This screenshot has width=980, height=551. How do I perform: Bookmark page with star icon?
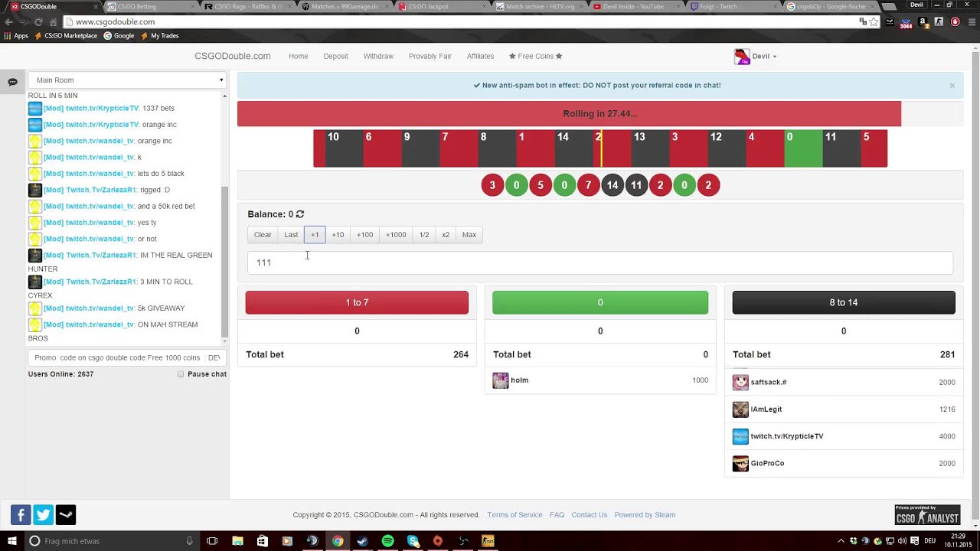tap(874, 22)
